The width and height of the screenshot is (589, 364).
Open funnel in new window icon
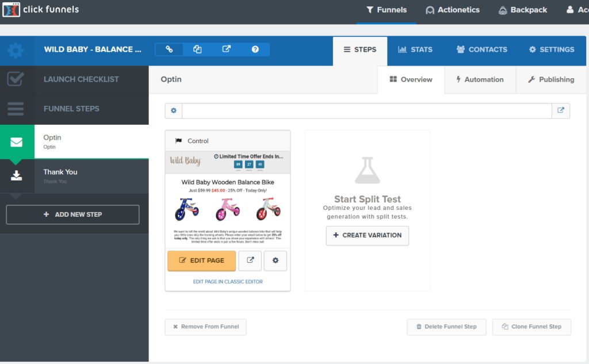(x=226, y=49)
